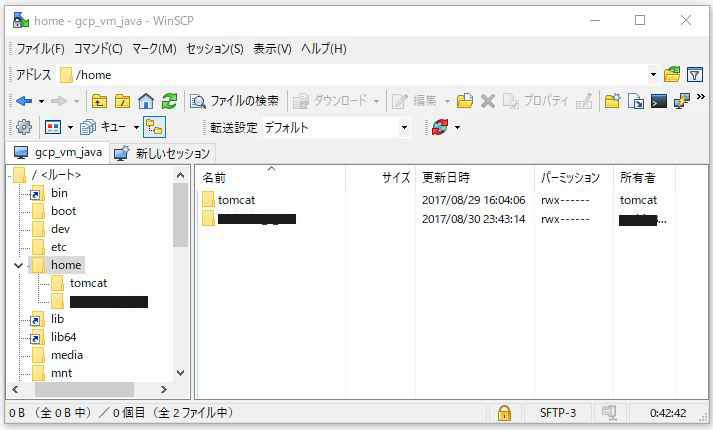Viewport: 713px width, 430px height.
Task: Sort by the パーミッション column header
Action: (x=574, y=177)
